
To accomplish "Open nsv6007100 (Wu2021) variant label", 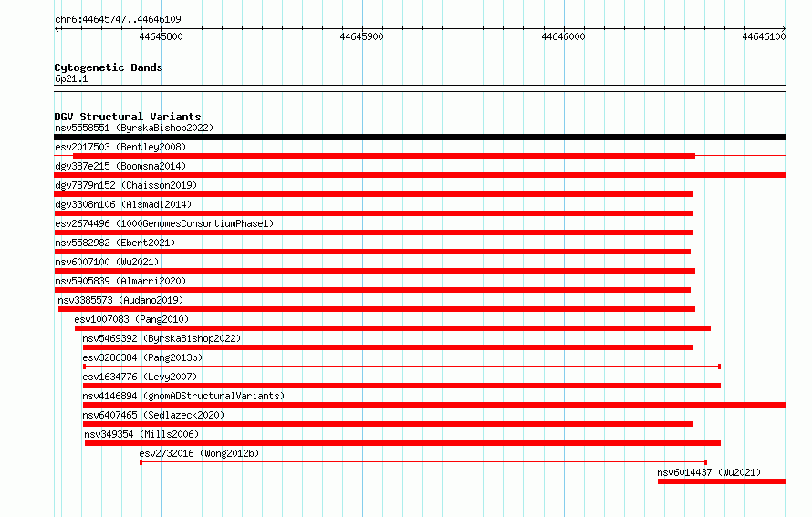I will tap(107, 262).
